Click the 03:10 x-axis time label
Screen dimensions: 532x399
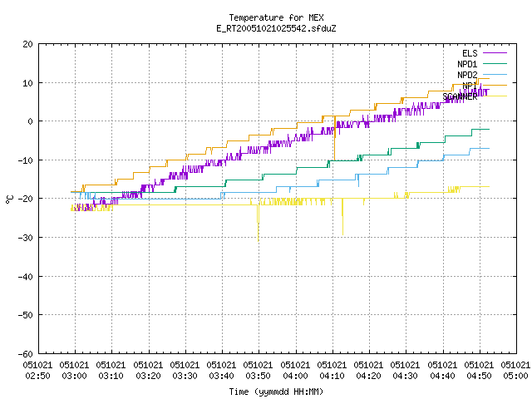pos(111,376)
